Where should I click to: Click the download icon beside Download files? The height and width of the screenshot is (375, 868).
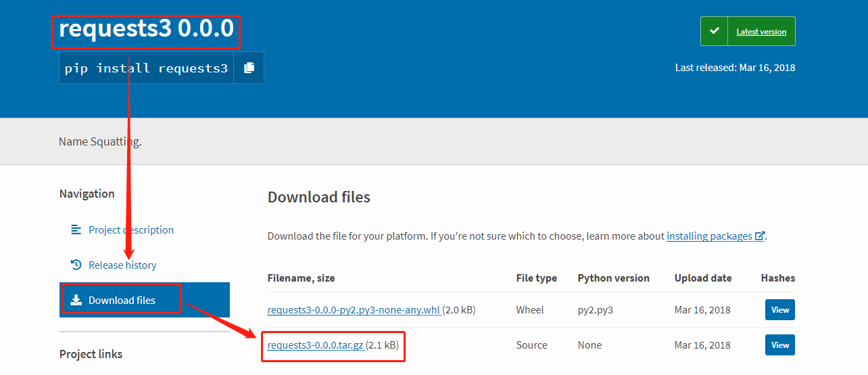click(76, 300)
